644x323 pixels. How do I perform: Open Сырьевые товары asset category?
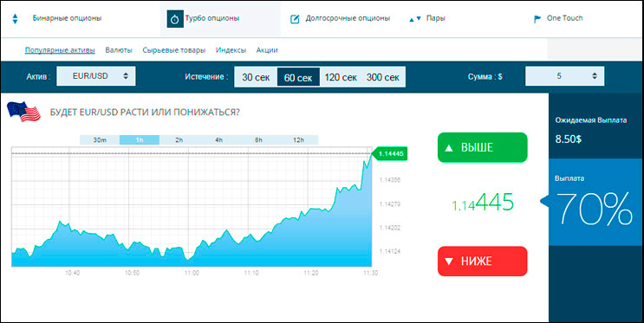173,50
